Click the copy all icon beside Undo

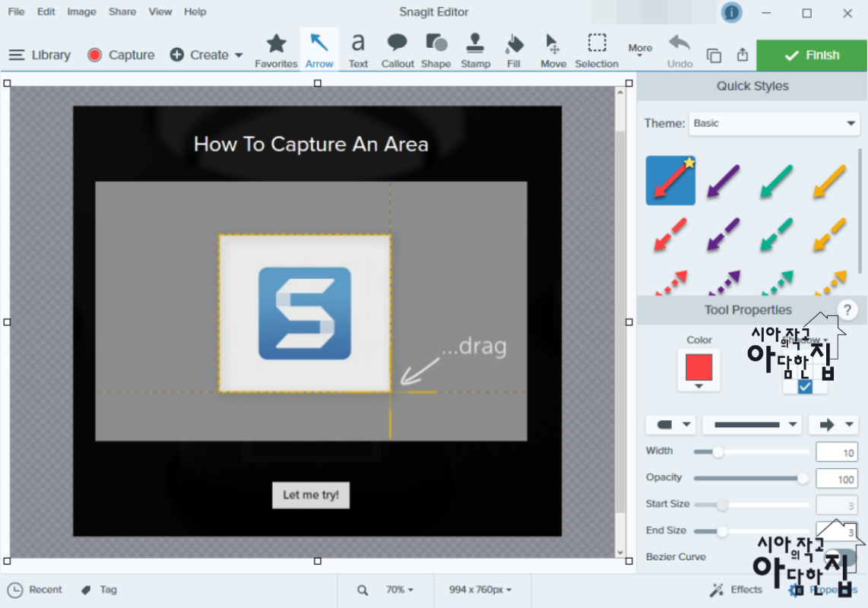click(714, 55)
